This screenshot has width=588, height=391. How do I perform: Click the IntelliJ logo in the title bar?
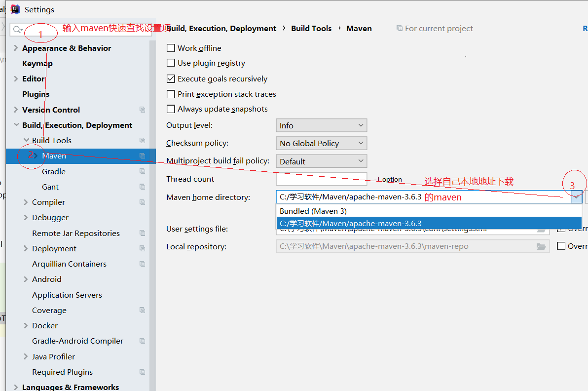(15, 9)
